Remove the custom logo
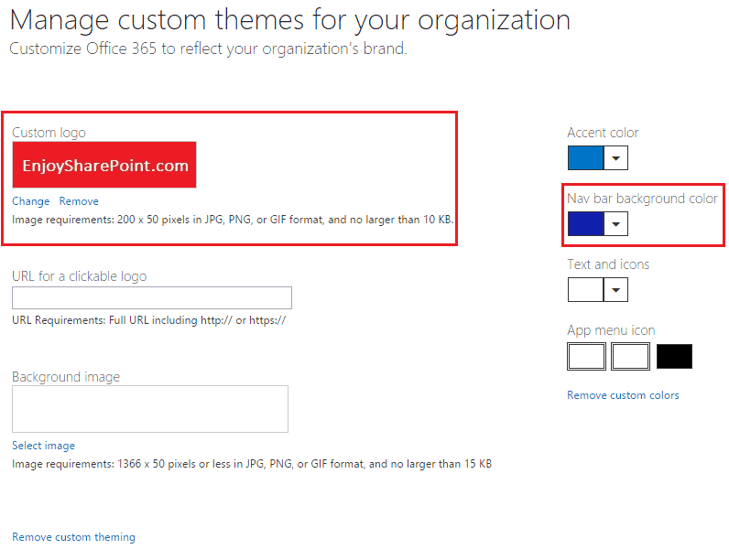The height and width of the screenshot is (560, 729). click(79, 201)
